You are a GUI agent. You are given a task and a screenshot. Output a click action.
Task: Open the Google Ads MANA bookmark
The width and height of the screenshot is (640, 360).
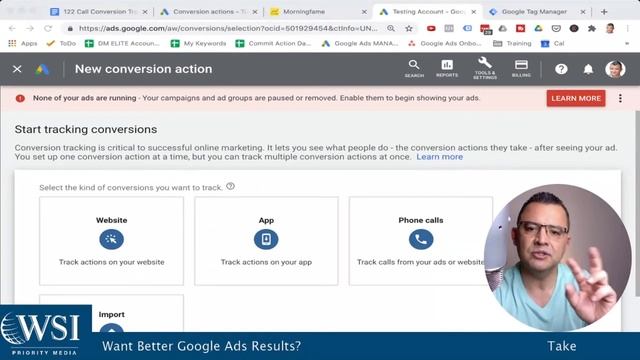tap(360, 43)
